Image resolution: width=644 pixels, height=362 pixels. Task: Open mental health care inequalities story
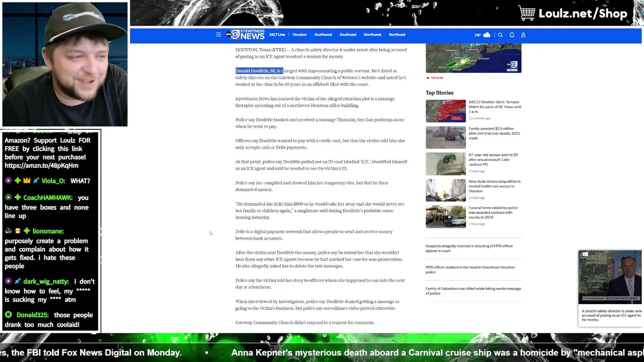pyautogui.click(x=495, y=186)
